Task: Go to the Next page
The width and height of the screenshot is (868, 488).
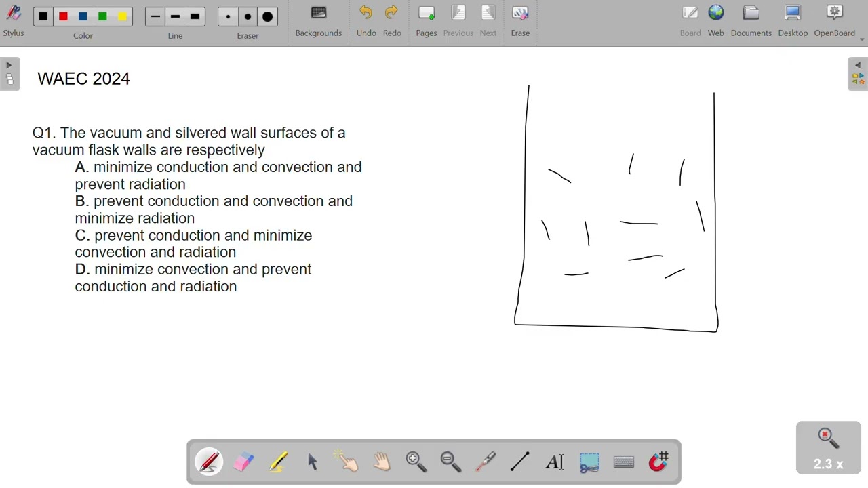Action: point(488,21)
